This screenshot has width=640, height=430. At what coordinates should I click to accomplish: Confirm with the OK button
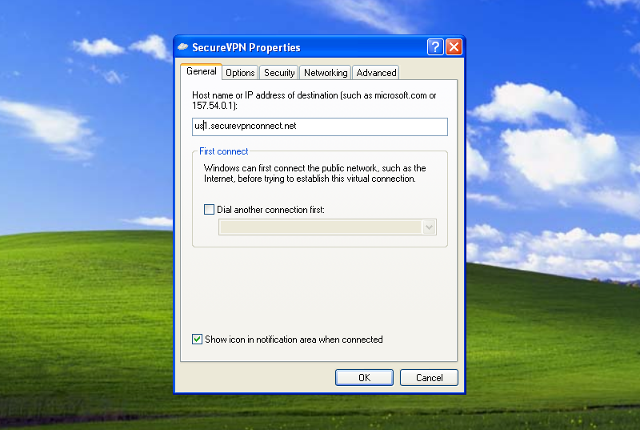coord(364,377)
